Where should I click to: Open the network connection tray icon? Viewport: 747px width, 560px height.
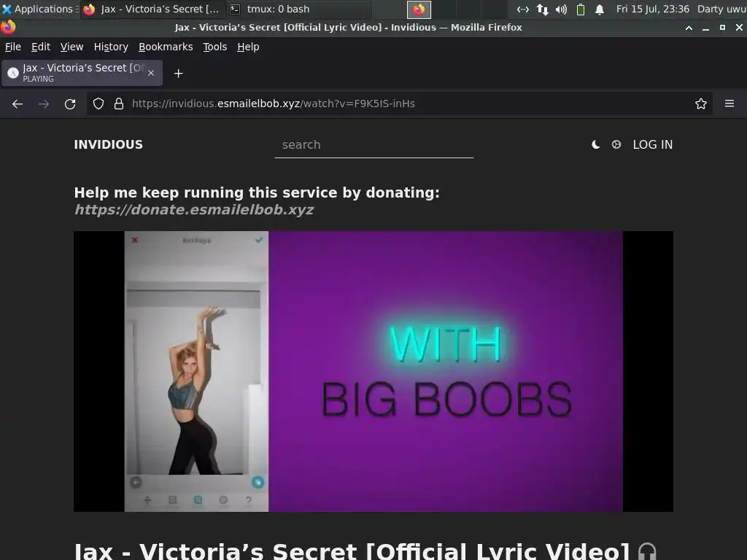(522, 9)
